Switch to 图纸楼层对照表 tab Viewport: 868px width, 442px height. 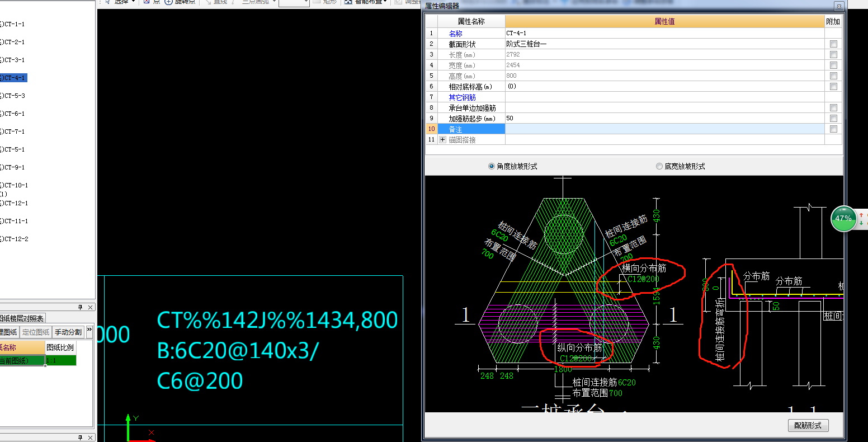pyautogui.click(x=22, y=318)
